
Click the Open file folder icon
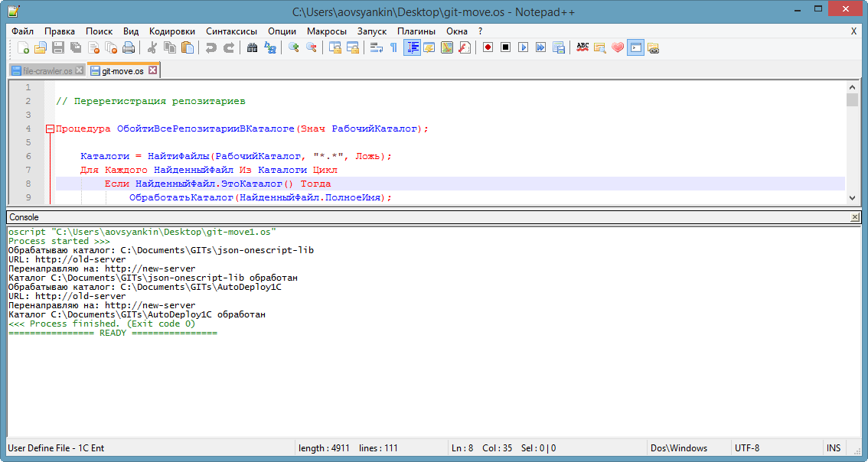tap(41, 48)
